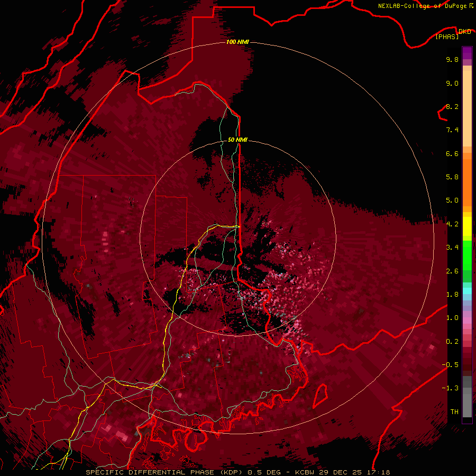Click the 5.0 scale label

tap(452, 200)
